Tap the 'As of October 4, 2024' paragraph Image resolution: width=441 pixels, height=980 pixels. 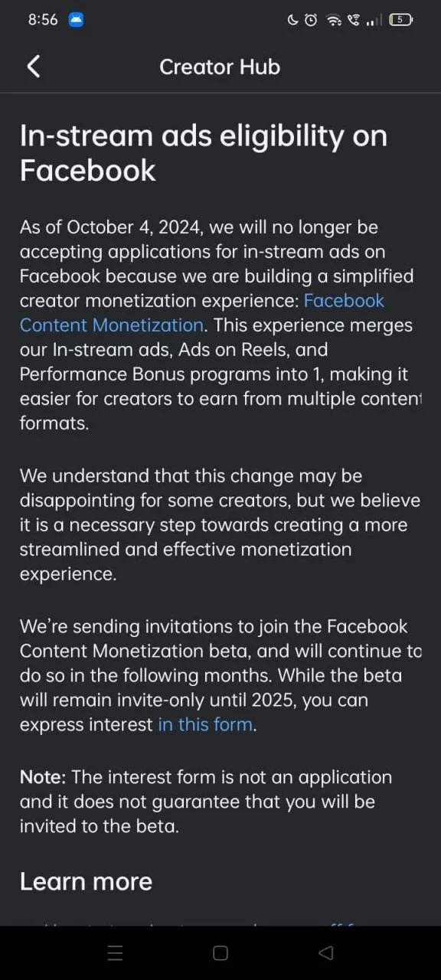click(220, 325)
